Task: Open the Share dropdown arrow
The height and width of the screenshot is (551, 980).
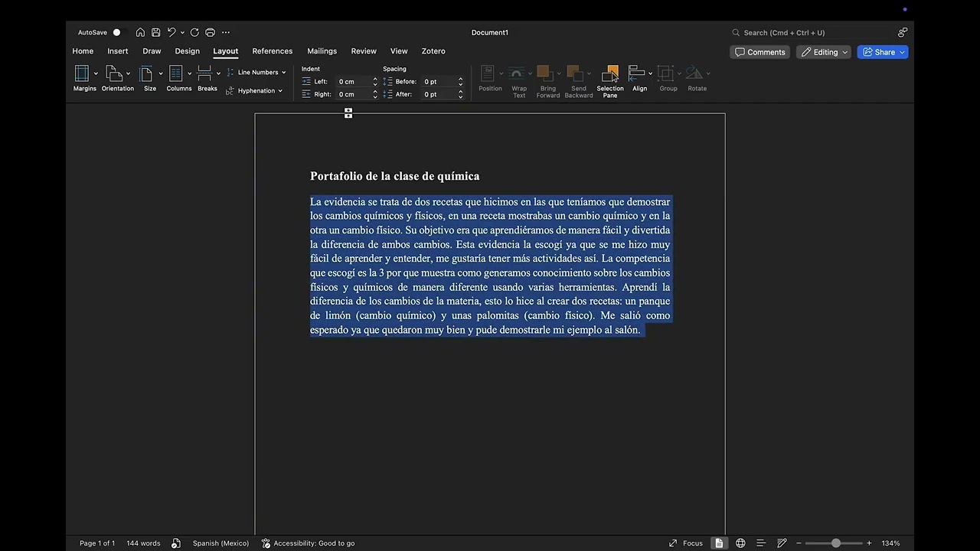Action: (903, 52)
